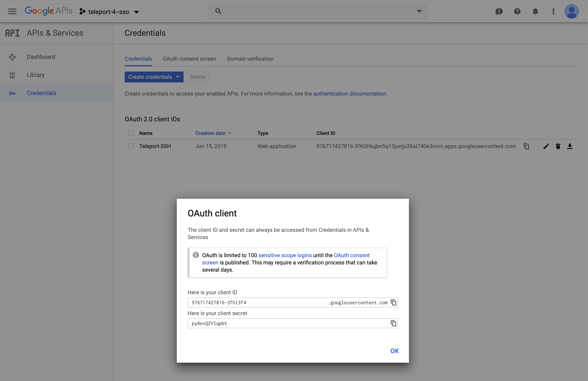Edit the Teleport-SSH OAuth client
Image resolution: width=588 pixels, height=381 pixels.
click(546, 146)
